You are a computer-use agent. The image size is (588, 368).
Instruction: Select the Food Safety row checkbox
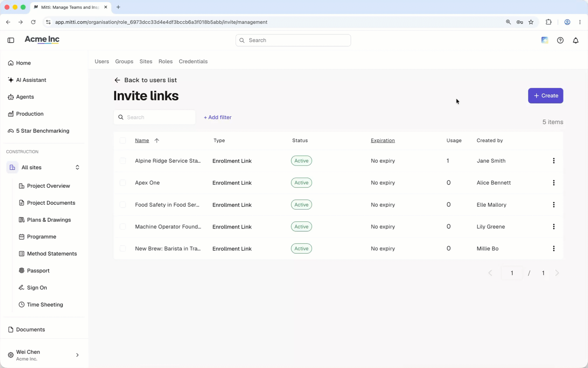[123, 205]
